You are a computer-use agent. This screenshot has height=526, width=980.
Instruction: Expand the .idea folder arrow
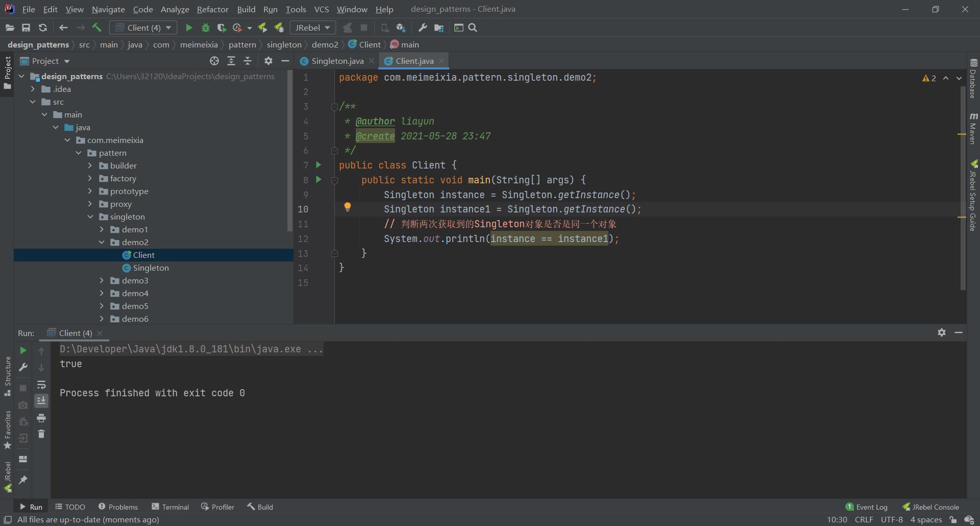pos(33,89)
